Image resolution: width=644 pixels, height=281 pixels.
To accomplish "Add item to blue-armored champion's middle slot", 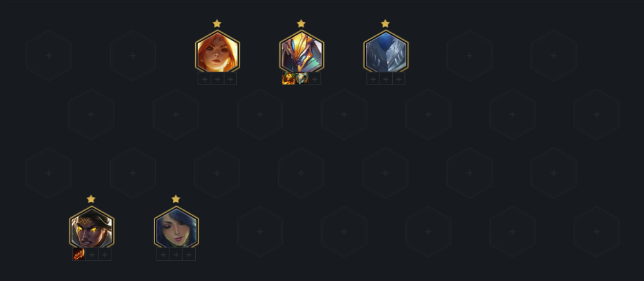I will [386, 79].
